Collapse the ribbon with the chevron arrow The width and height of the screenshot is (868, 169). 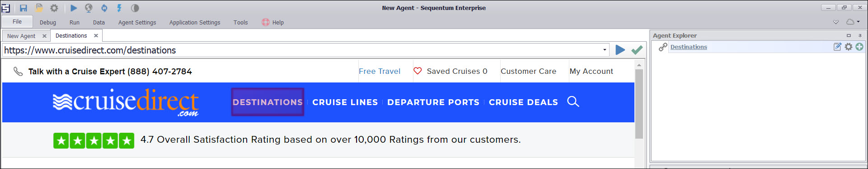pyautogui.click(x=836, y=22)
